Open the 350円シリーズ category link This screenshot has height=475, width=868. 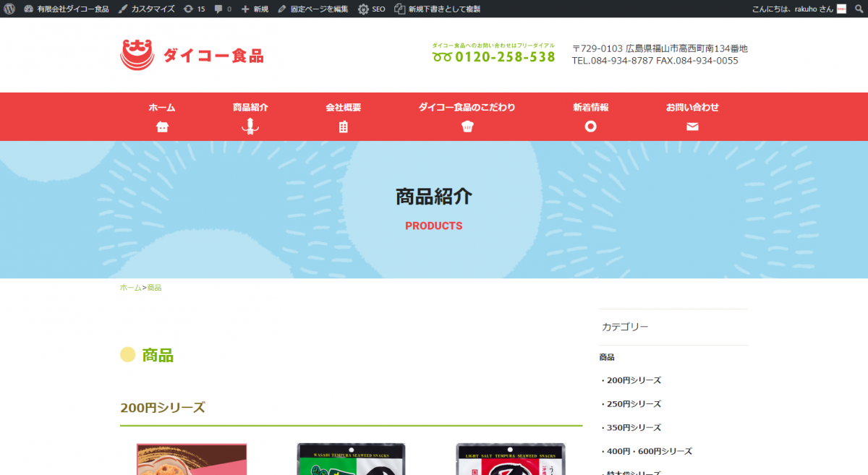point(634,428)
